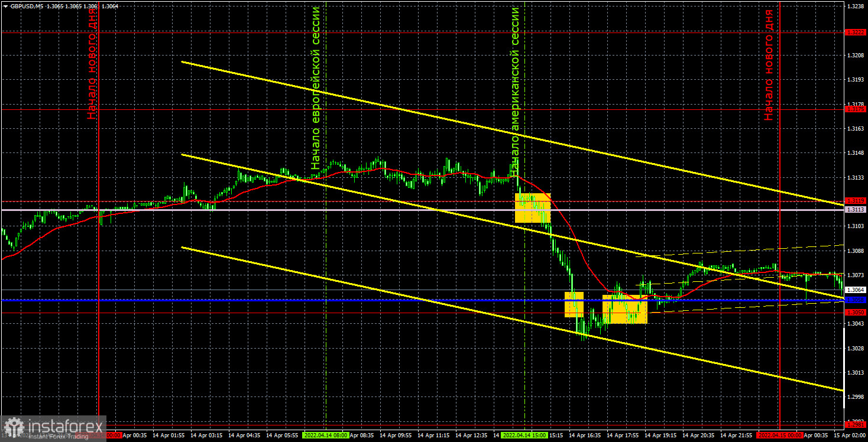Click the 14 Apr 20:35 time axis label
The width and height of the screenshot is (868, 442).
pyautogui.click(x=699, y=435)
